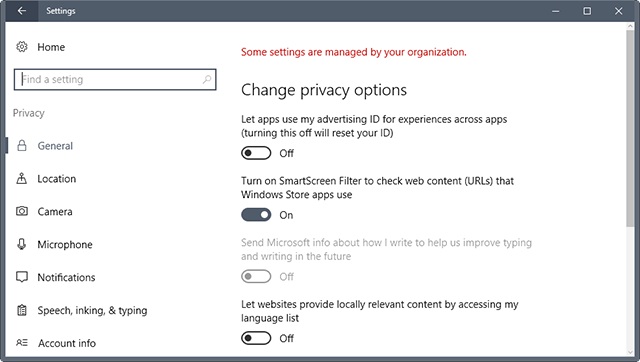Screen dimensions: 640x362
Task: Click the Home gear icon
Action: coord(22,47)
